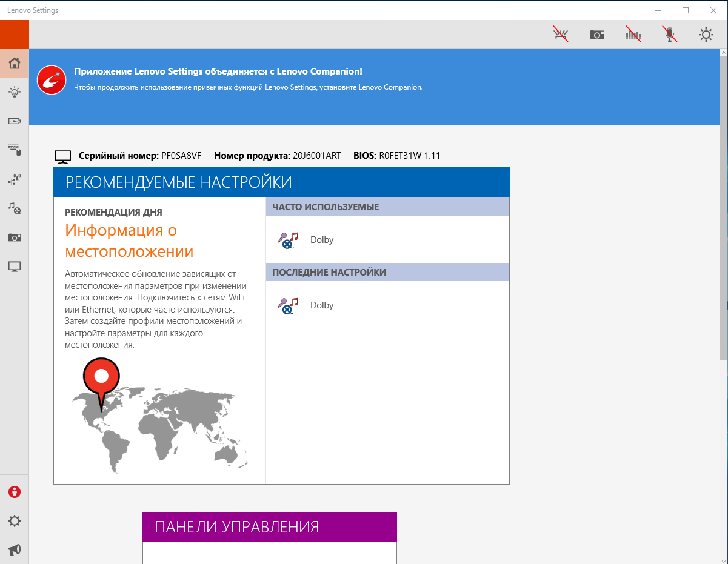Open the gear settings icon in sidebar

[15, 521]
